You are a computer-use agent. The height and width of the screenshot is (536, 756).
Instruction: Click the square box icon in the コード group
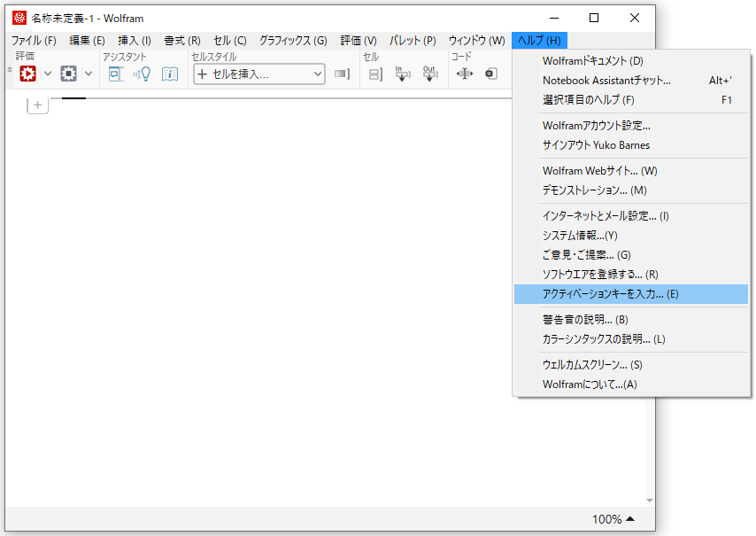click(490, 74)
